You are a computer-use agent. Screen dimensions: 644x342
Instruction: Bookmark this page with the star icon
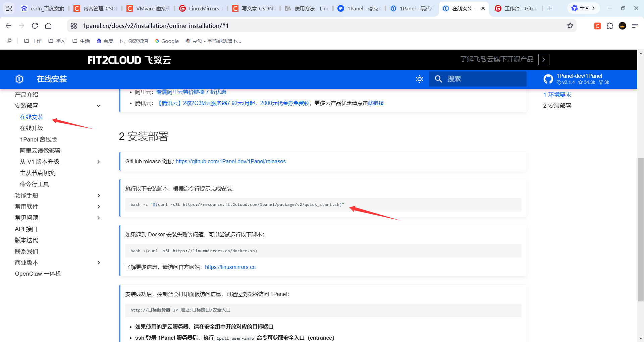coord(570,26)
